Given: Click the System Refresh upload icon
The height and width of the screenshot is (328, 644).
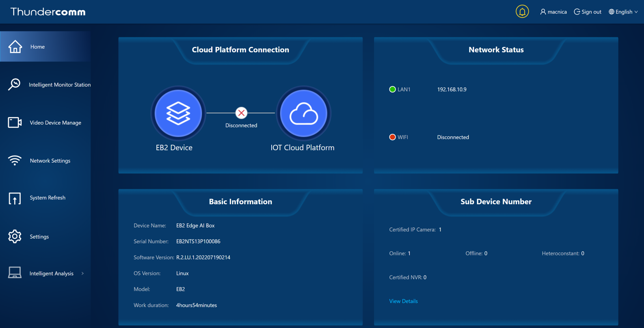Looking at the screenshot, I should point(15,198).
